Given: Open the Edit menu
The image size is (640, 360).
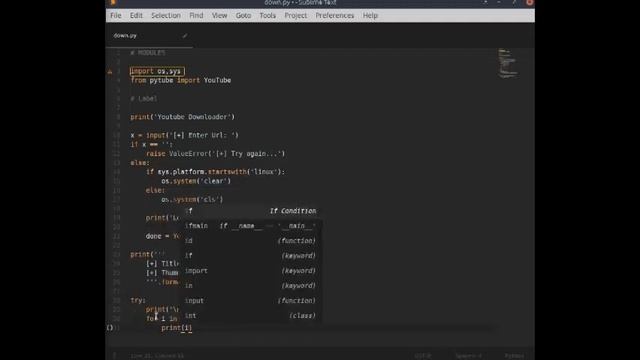Looking at the screenshot, I should (x=136, y=16).
